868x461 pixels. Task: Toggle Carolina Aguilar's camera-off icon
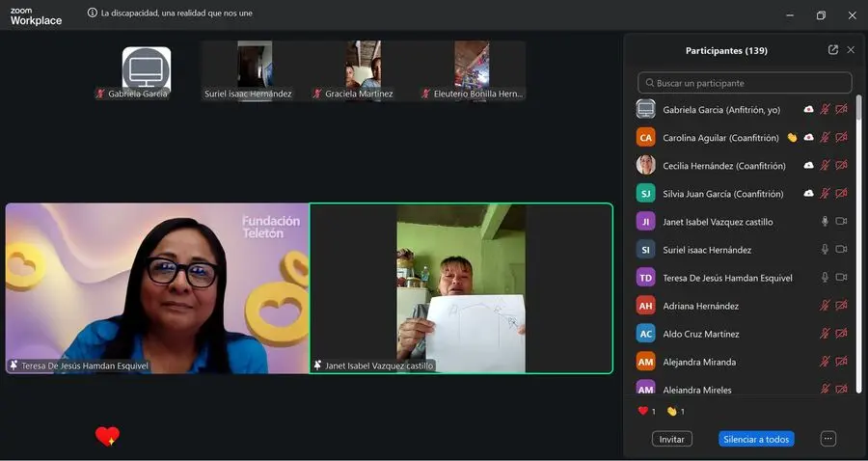[841, 137]
